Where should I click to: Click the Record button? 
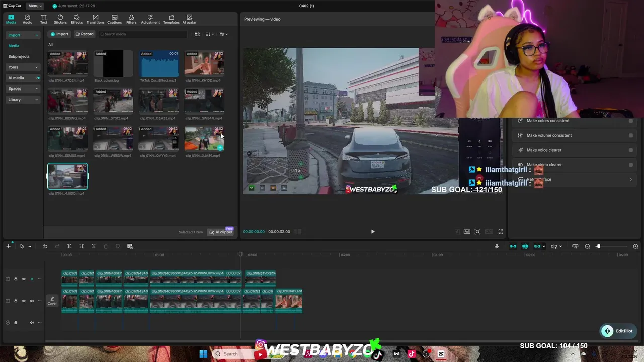[x=85, y=34]
